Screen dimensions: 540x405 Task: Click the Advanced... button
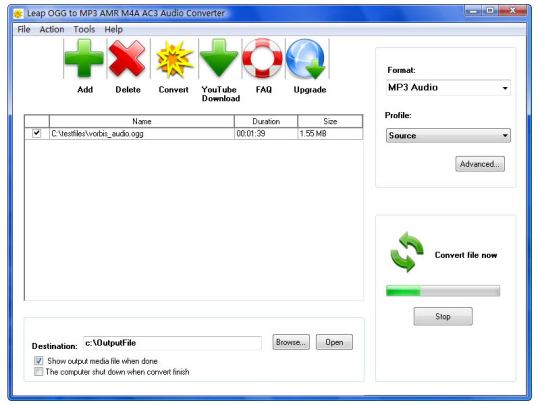pos(480,164)
